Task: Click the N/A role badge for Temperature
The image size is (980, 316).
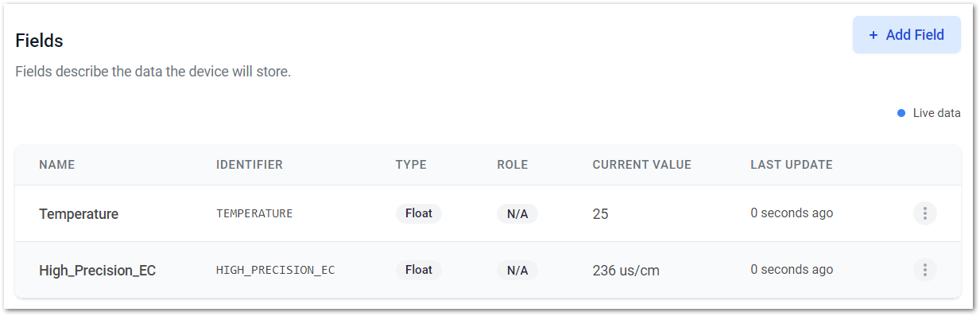Action: (517, 214)
